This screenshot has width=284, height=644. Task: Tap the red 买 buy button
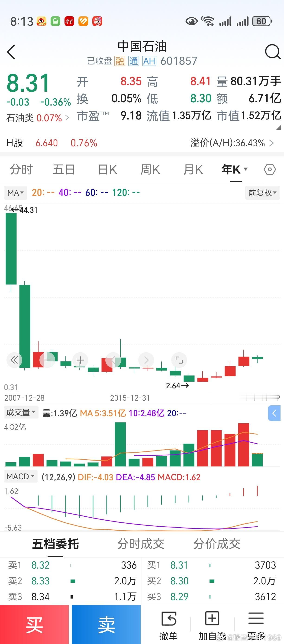click(34, 625)
